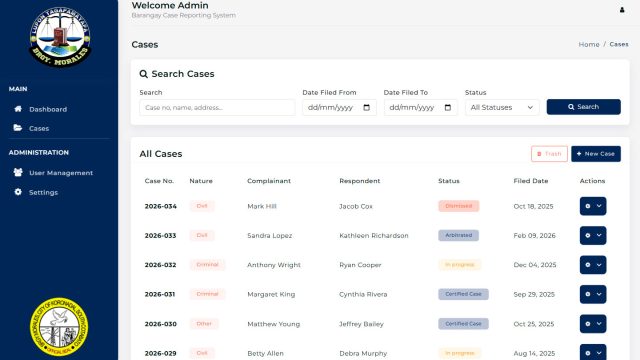Image resolution: width=640 pixels, height=360 pixels.
Task: Click the Filed Date column header
Action: [531, 181]
